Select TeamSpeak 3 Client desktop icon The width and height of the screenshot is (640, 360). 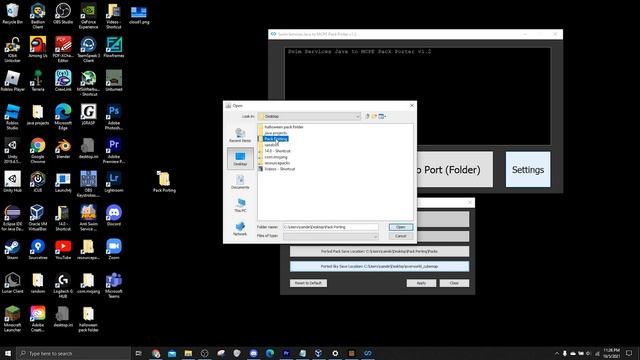point(88,49)
